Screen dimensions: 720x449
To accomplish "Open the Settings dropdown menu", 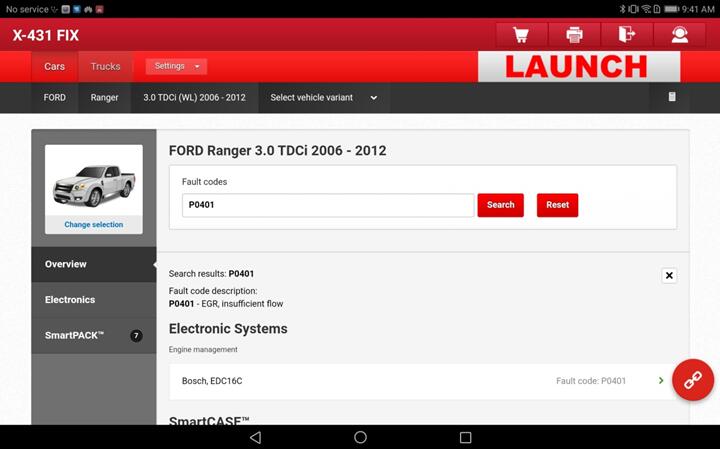I will point(176,66).
